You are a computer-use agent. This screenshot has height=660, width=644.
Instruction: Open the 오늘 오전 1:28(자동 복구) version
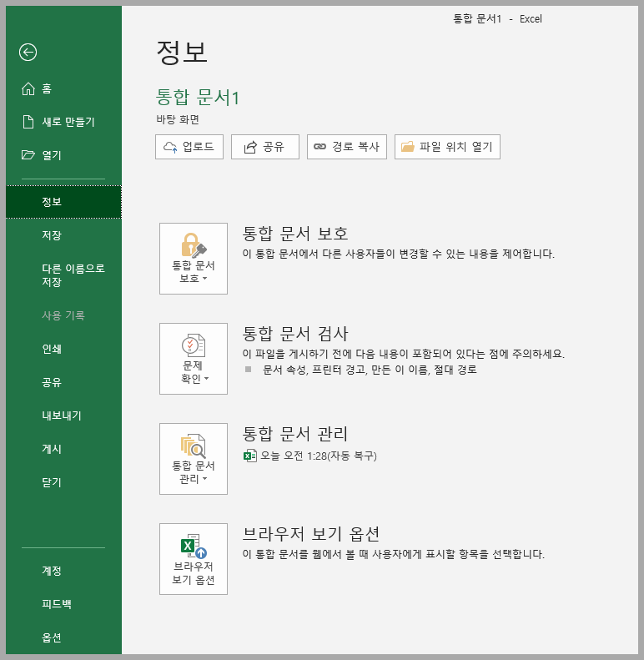point(310,456)
